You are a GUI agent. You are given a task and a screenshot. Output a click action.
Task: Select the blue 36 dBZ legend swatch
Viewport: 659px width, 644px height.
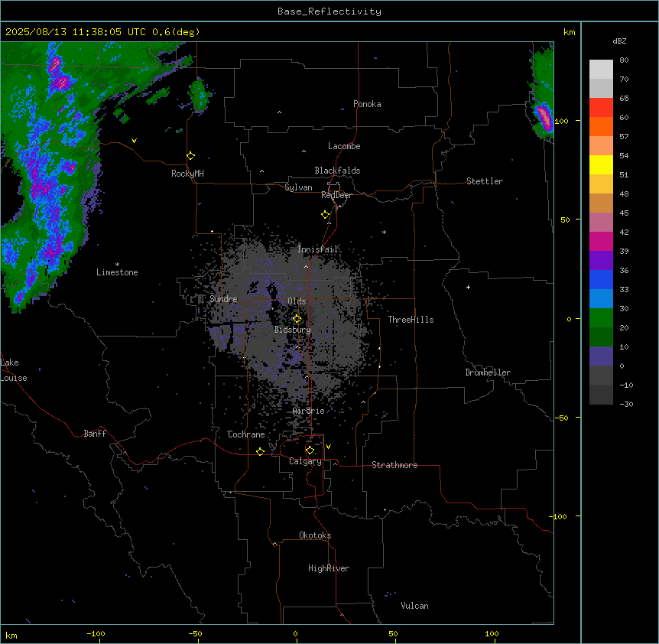[x=601, y=279]
